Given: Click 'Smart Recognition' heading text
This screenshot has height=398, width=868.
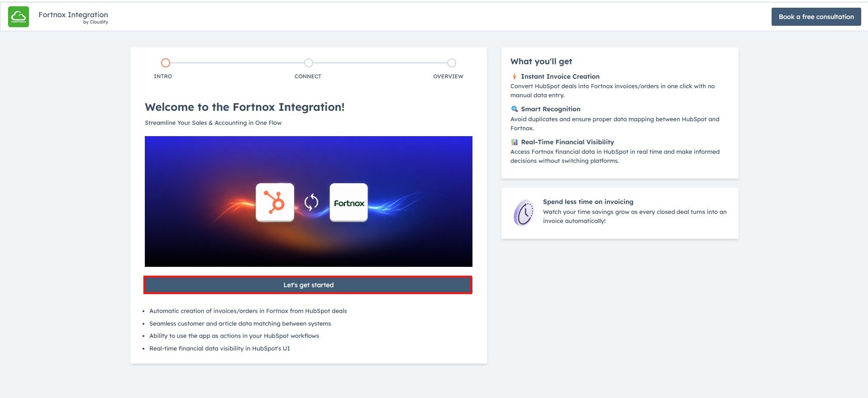Looking at the screenshot, I should pos(551,109).
